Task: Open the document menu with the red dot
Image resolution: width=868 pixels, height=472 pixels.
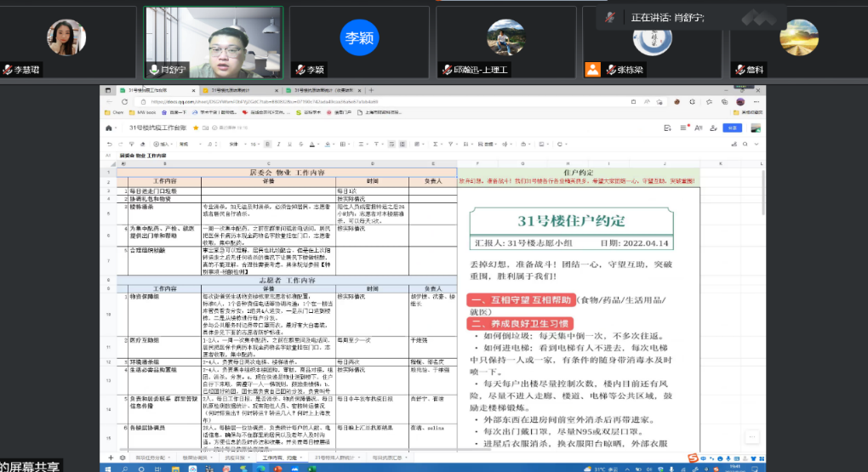Action: (683, 128)
